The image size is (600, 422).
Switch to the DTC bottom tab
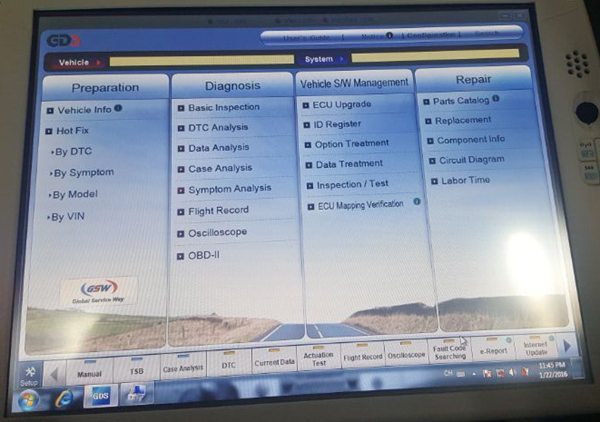[228, 363]
